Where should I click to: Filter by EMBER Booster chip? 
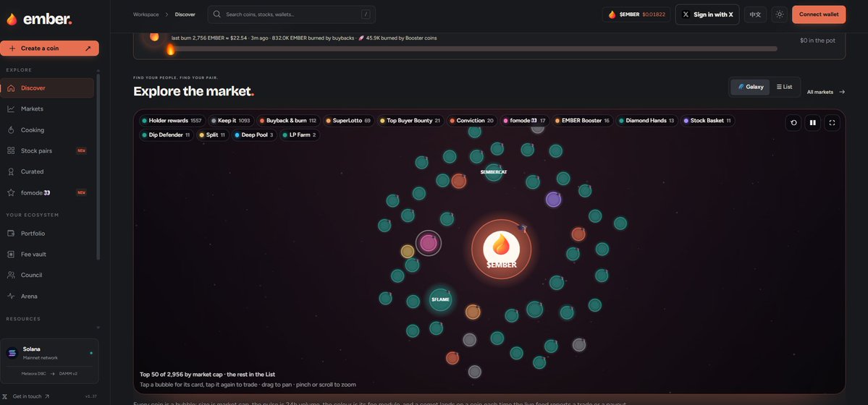pos(582,121)
